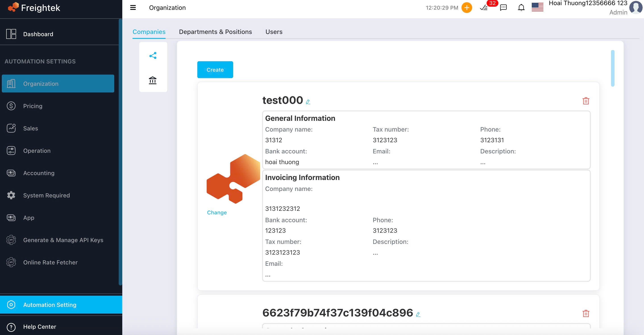Switch to the Users tab
This screenshot has width=644, height=335.
274,32
